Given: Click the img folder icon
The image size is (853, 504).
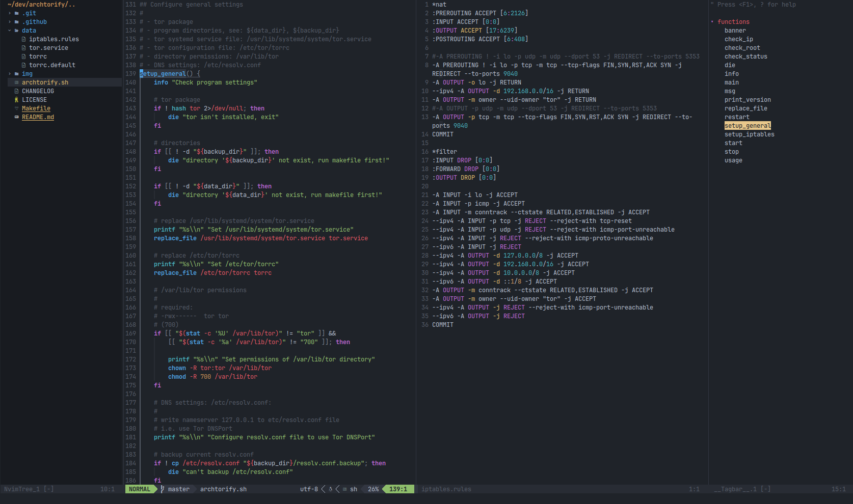Looking at the screenshot, I should [17, 74].
